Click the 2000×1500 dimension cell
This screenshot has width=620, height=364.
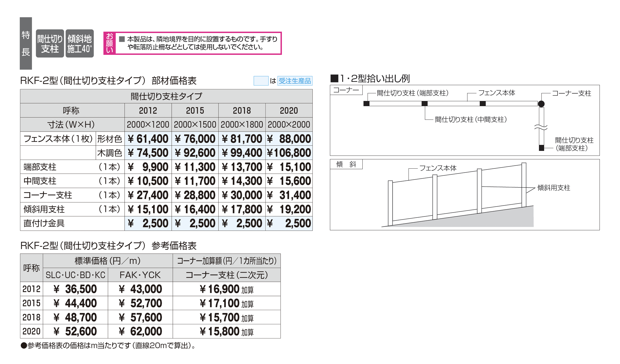coord(195,124)
